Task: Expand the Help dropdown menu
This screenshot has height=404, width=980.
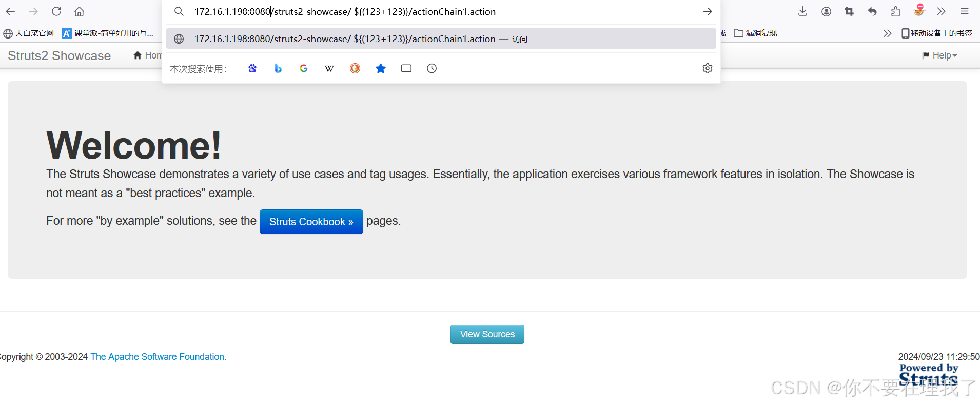Action: click(939, 55)
